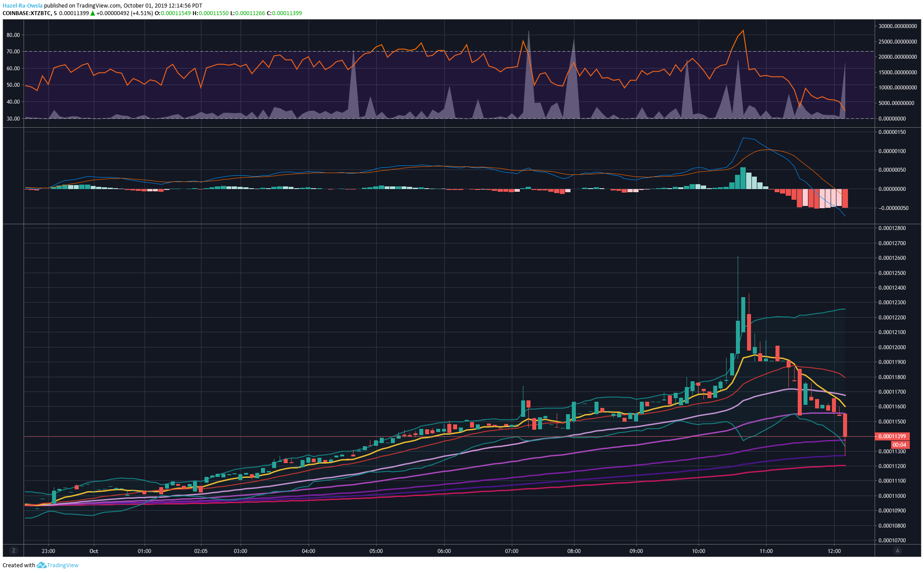This screenshot has width=924, height=573.
Task: Click the 15000.00000000 volume scale label
Action: click(x=898, y=73)
